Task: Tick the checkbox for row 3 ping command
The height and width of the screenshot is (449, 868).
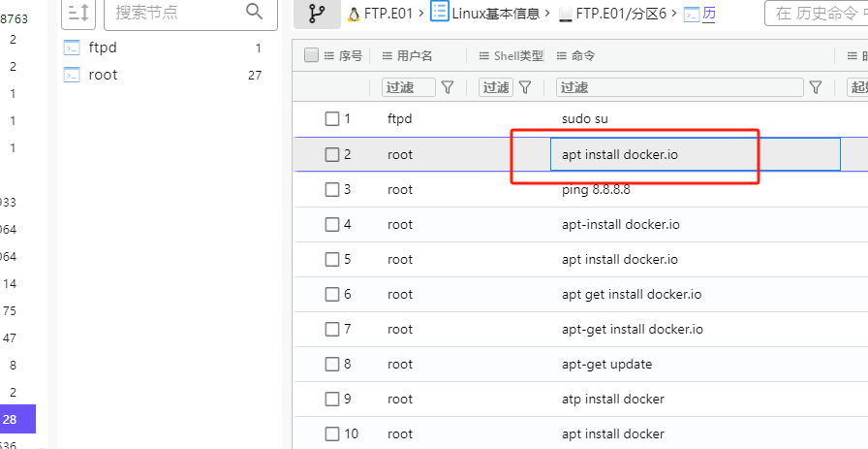Action: point(332,190)
